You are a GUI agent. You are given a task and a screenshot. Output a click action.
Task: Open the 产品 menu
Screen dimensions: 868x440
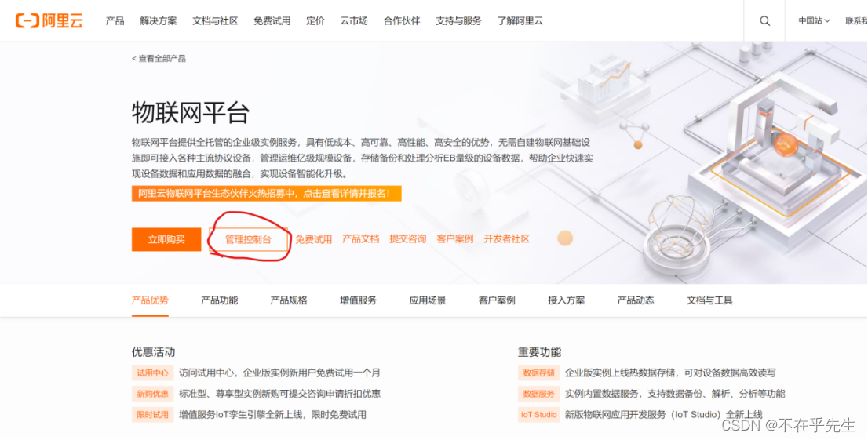[x=115, y=21]
